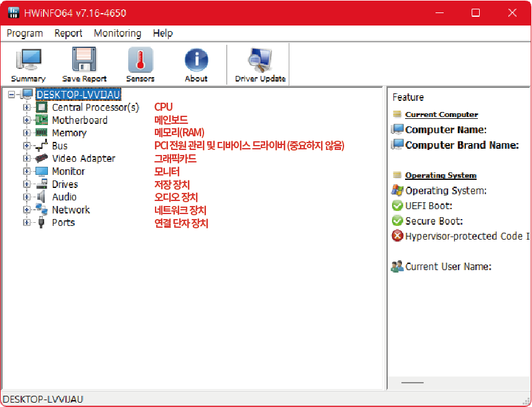Image resolution: width=532 pixels, height=407 pixels.
Task: Expand the Monitor node
Action: [27, 171]
